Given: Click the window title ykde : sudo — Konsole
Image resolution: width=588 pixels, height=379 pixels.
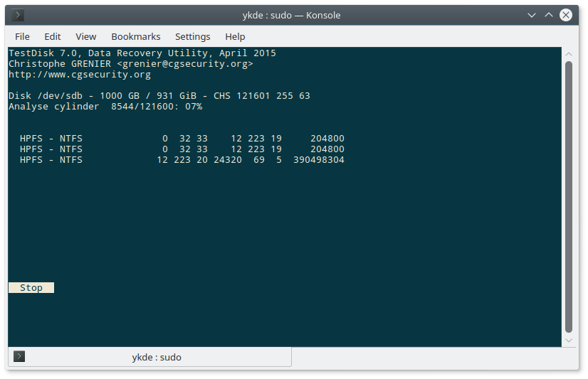Looking at the screenshot, I should click(x=291, y=16).
